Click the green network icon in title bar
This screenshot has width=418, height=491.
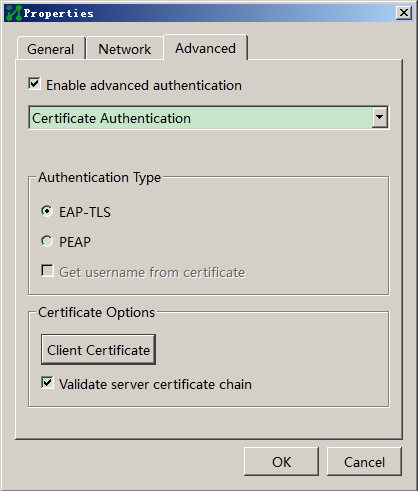(x=14, y=13)
